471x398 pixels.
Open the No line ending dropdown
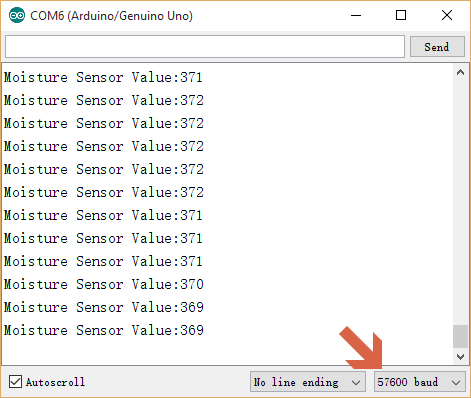[308, 382]
